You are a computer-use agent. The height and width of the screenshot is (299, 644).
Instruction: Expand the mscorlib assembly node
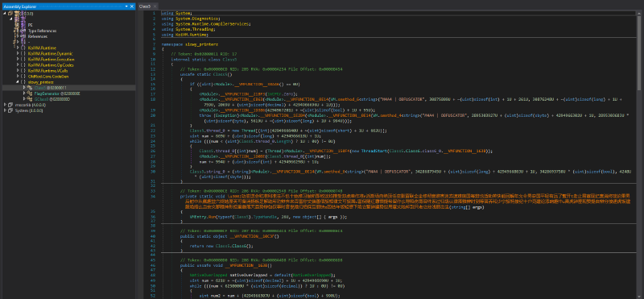[5, 105]
